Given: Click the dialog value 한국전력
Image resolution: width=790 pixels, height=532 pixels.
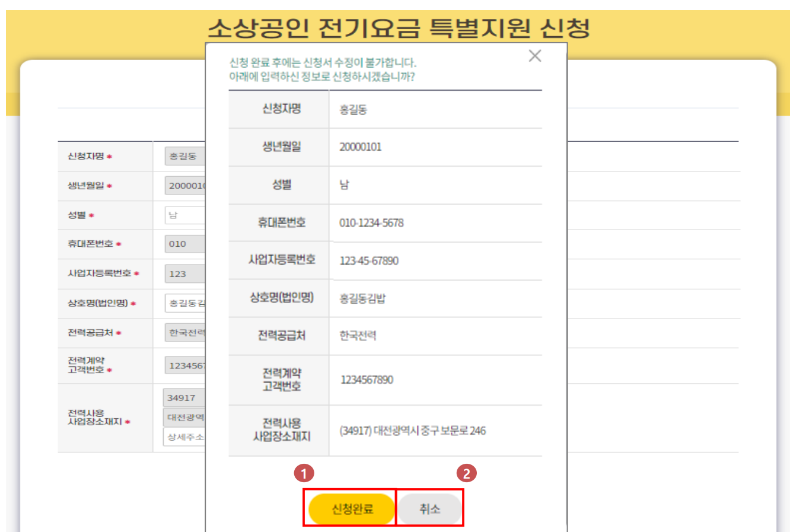Looking at the screenshot, I should pyautogui.click(x=358, y=336).
